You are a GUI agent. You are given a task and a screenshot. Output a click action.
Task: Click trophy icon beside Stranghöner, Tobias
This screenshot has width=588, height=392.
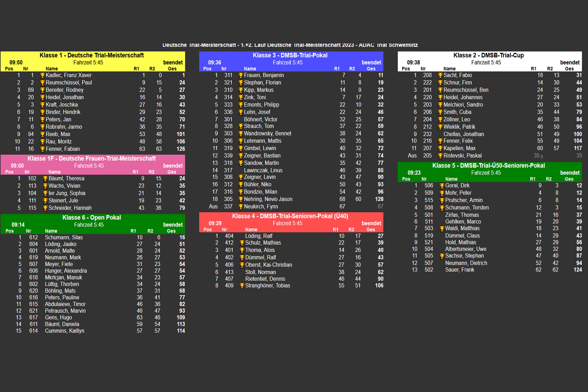[x=242, y=286]
